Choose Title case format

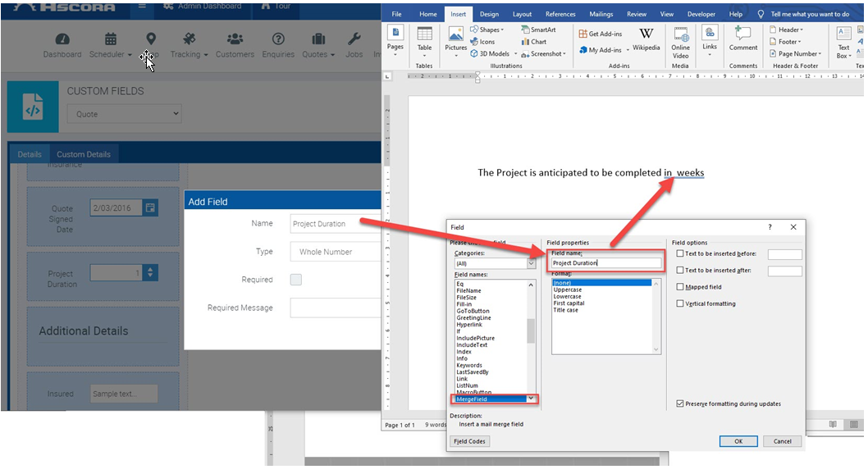(566, 310)
